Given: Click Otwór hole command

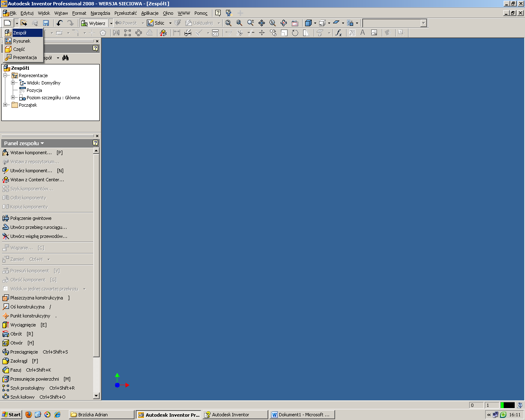Looking at the screenshot, I should click(x=18, y=343).
